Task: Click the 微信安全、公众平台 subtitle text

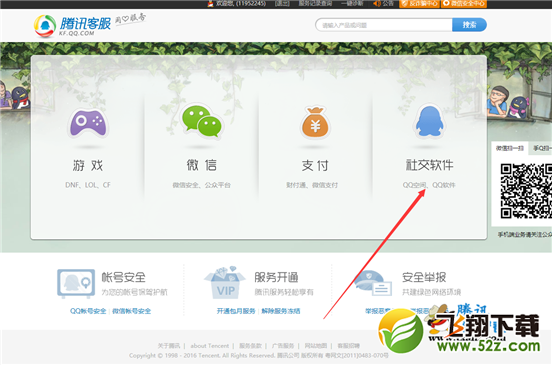Action: pyautogui.click(x=202, y=185)
